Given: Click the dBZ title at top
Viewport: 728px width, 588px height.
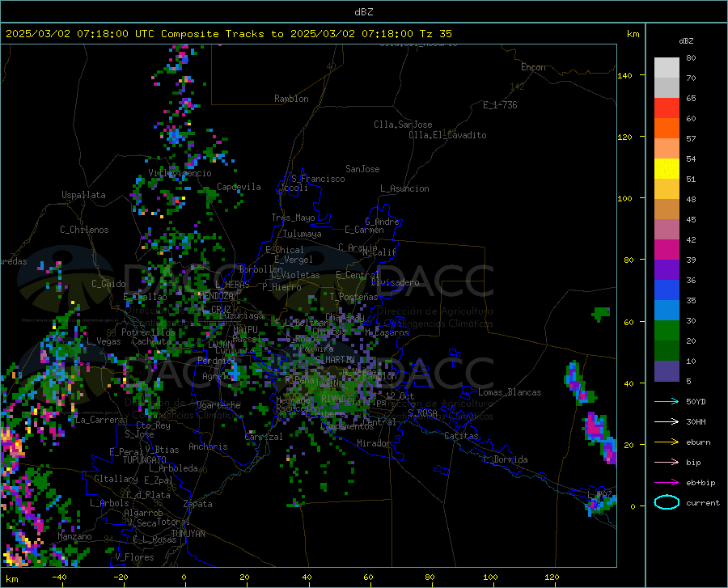Looking at the screenshot, I should pos(363,12).
